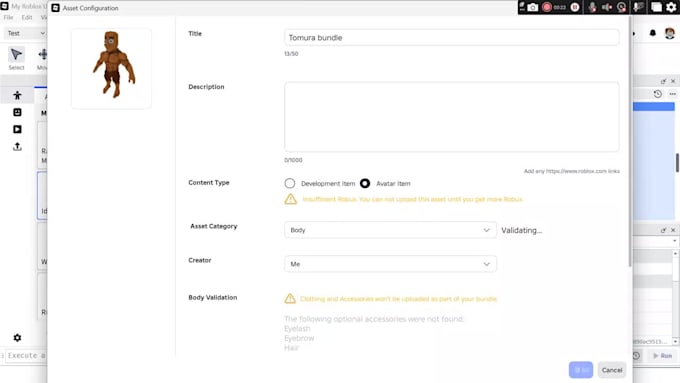Open the Asset Category Body dropdown

pyautogui.click(x=390, y=230)
